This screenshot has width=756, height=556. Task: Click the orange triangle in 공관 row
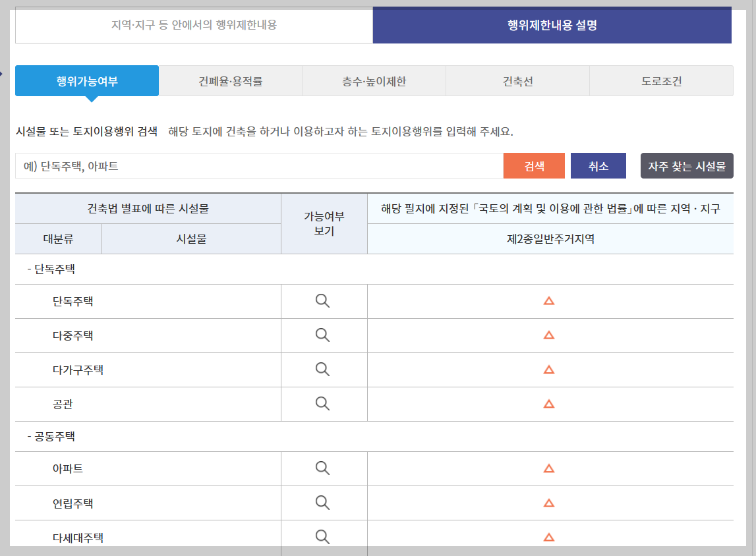[x=548, y=404]
